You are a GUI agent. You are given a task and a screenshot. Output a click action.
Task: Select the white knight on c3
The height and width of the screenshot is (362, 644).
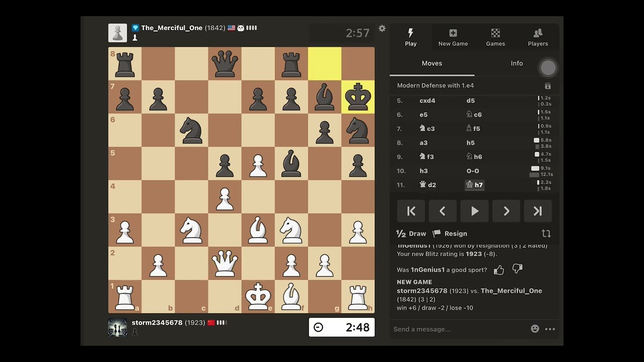click(x=191, y=230)
